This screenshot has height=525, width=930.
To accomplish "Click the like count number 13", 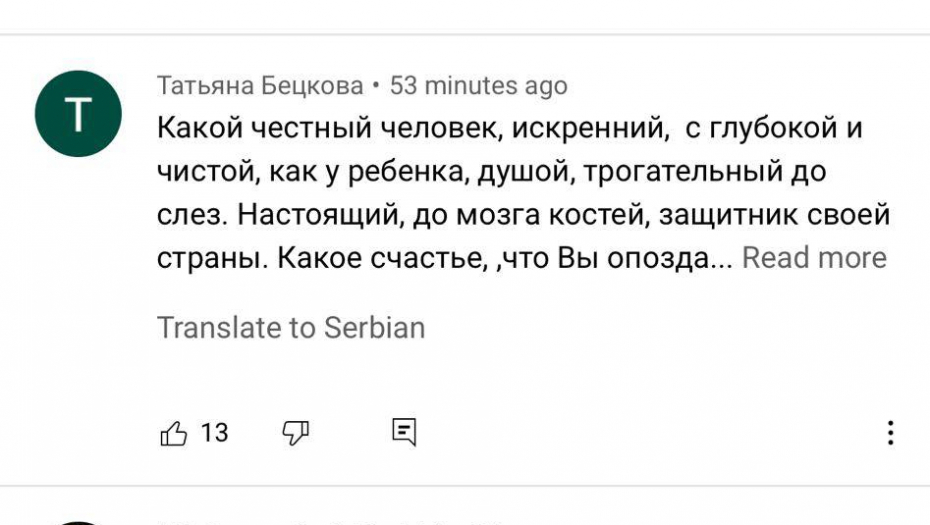I will point(215,433).
